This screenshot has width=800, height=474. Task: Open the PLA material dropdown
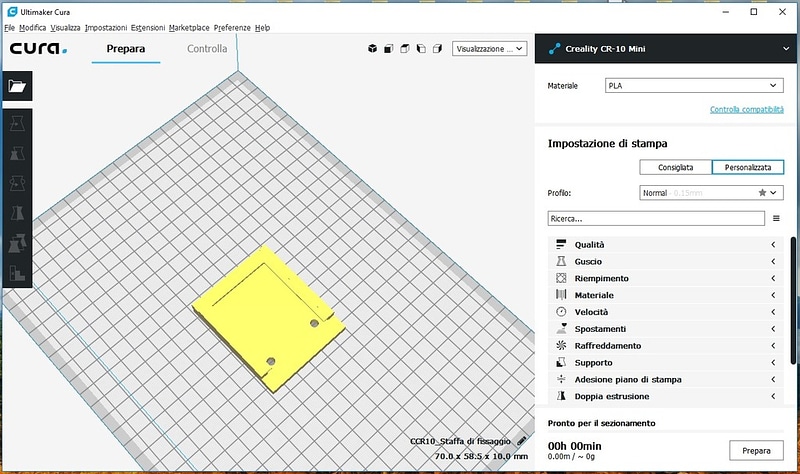(694, 86)
